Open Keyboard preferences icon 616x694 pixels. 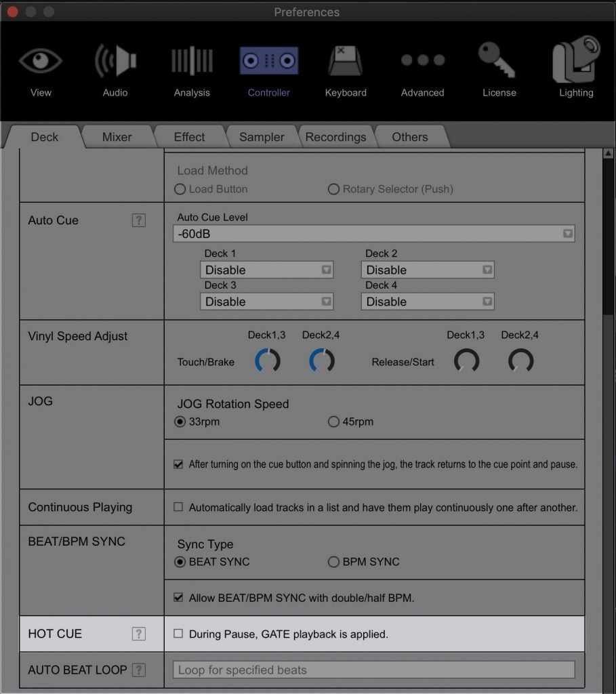pyautogui.click(x=346, y=62)
